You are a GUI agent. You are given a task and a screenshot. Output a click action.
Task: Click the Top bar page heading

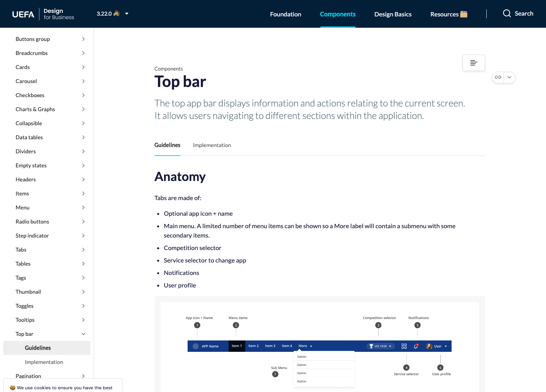click(180, 82)
